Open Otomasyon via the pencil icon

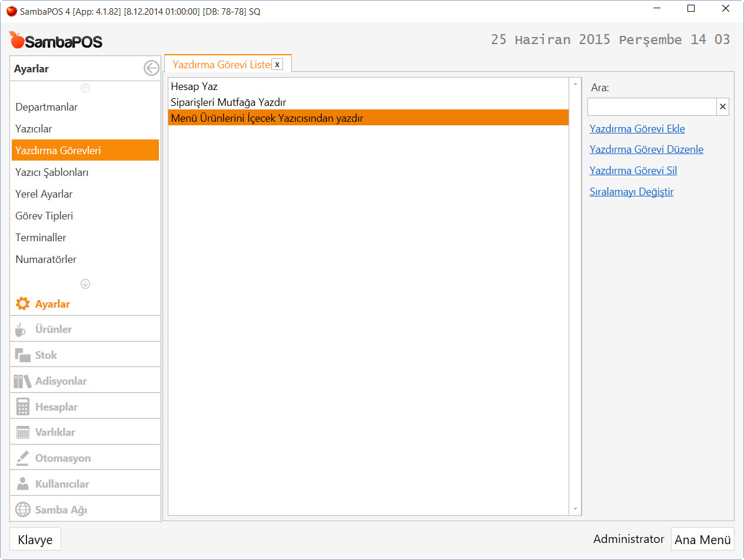(22, 458)
